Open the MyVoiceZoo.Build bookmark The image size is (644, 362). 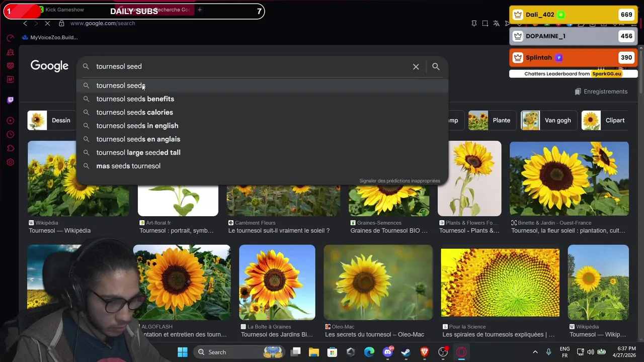click(50, 37)
